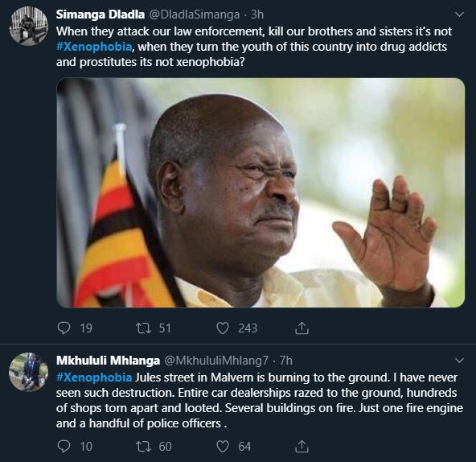Viewport: 476px width, 462px height.
Task: Reply to Simanga Dladla's tweet
Action: [64, 328]
